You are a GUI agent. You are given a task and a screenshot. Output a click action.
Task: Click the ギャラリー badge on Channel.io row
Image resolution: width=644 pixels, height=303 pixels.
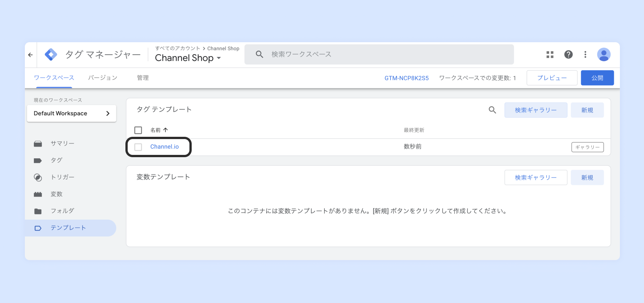588,147
